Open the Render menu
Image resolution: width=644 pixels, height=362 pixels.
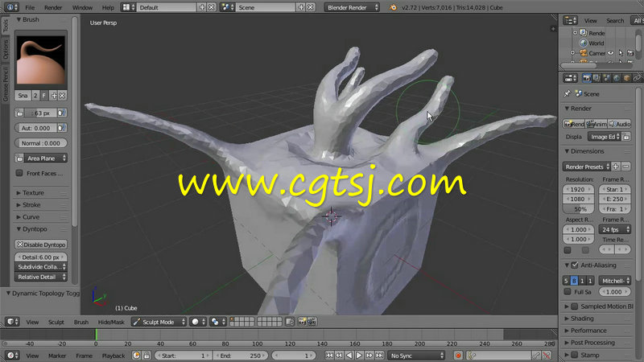click(x=53, y=7)
